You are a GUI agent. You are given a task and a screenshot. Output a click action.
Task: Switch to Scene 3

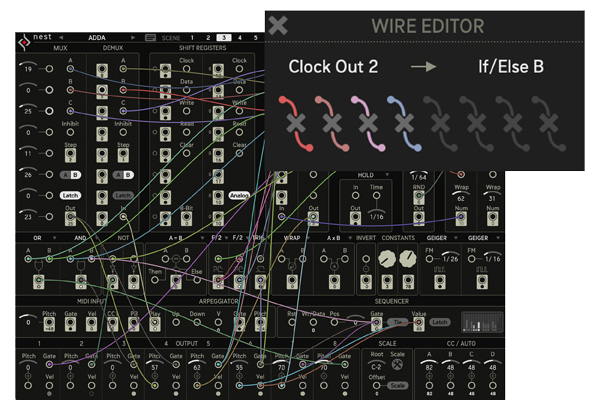click(224, 38)
